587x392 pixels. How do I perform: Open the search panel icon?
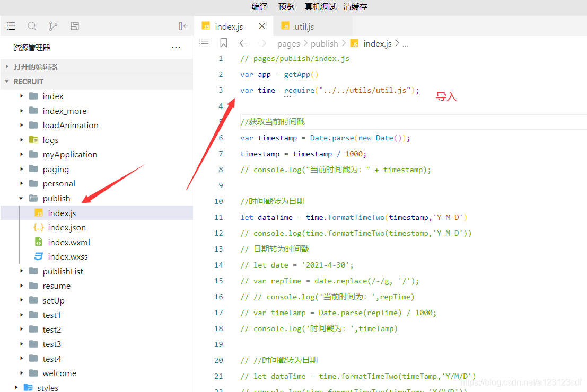(x=32, y=26)
